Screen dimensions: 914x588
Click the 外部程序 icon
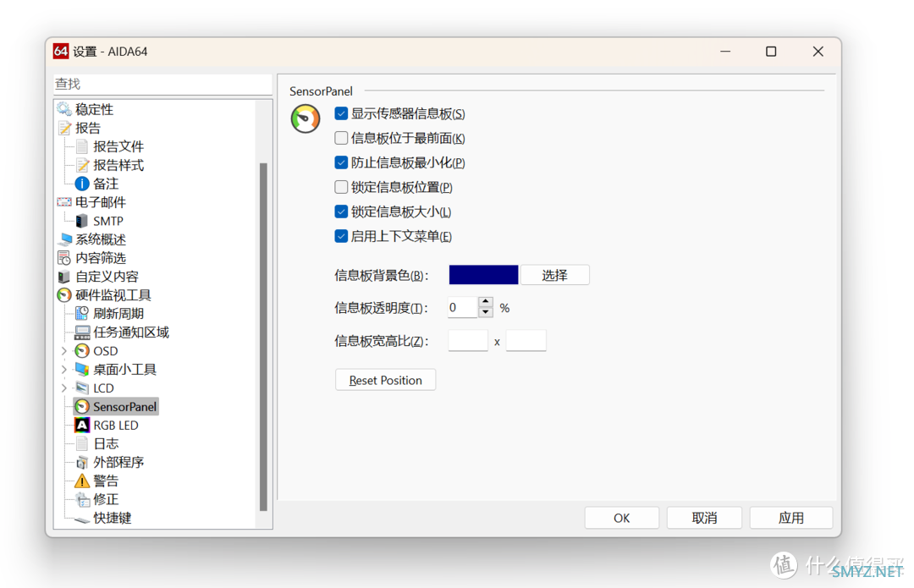coord(82,463)
